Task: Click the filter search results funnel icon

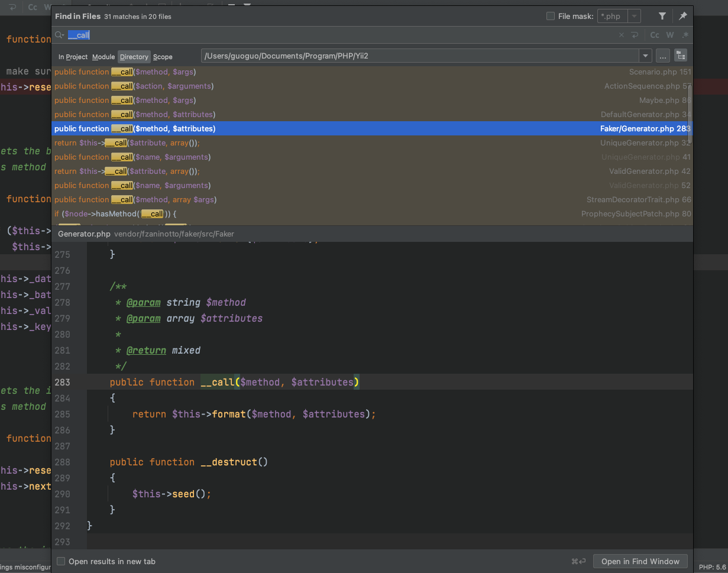Action: [662, 17]
